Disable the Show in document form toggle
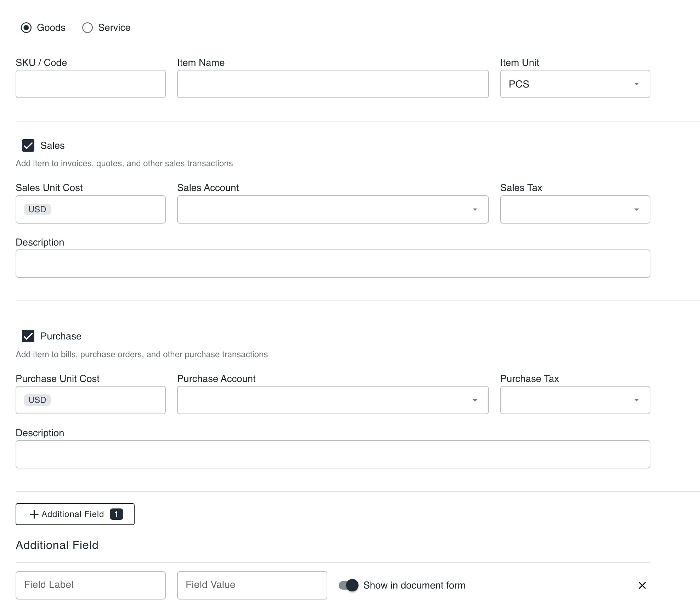The image size is (700, 613). 349,585
